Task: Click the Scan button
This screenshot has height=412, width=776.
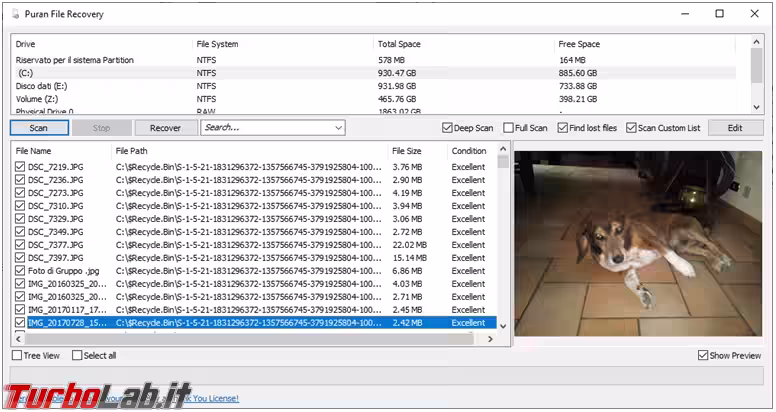Action: pyautogui.click(x=39, y=128)
